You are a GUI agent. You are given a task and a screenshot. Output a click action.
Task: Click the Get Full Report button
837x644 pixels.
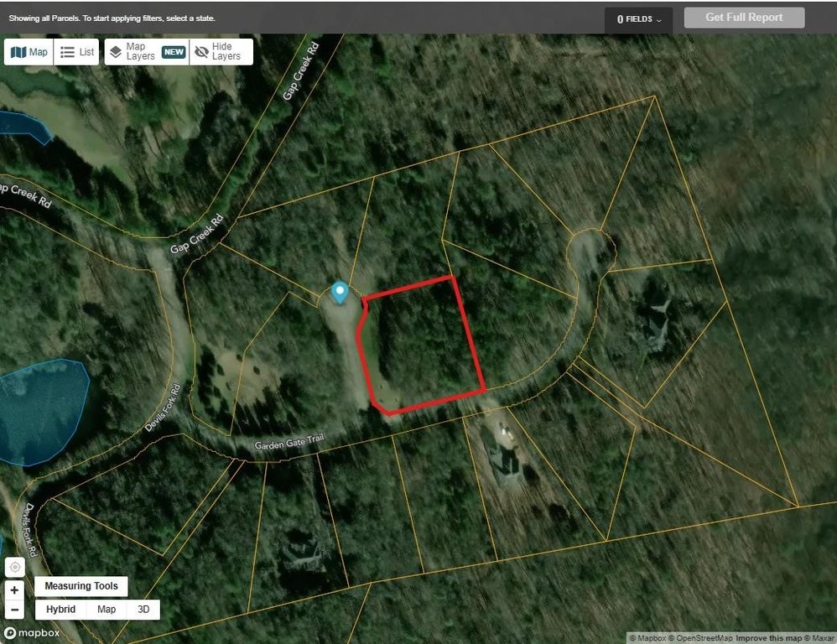[744, 17]
